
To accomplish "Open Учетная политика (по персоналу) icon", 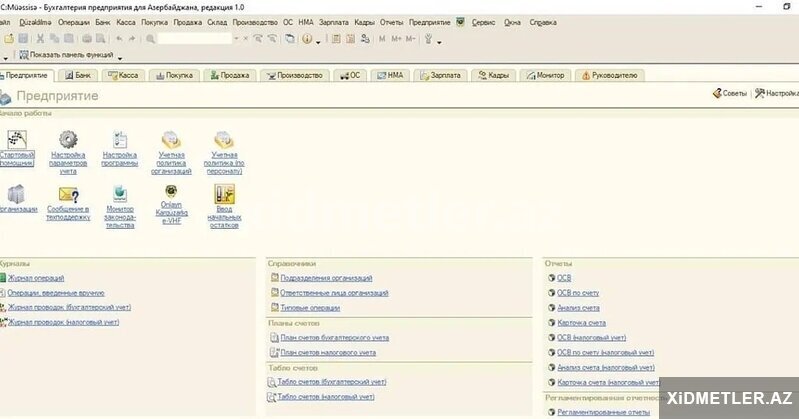I will pyautogui.click(x=224, y=140).
